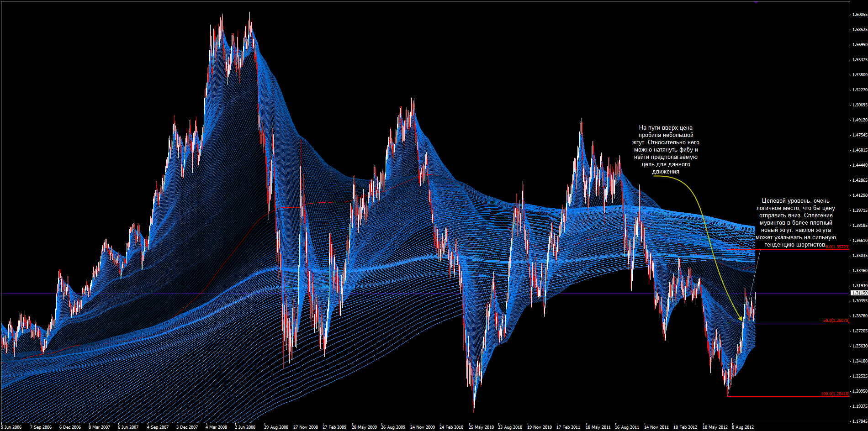Click the 9 Jun 2006 date label
The height and width of the screenshot is (431, 868).
click(11, 427)
